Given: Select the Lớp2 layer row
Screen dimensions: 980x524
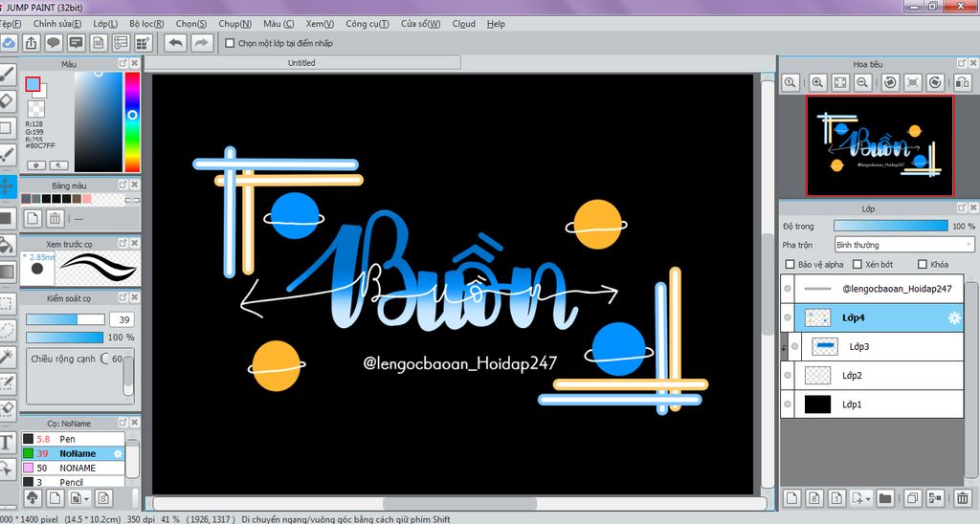Looking at the screenshot, I should [872, 376].
